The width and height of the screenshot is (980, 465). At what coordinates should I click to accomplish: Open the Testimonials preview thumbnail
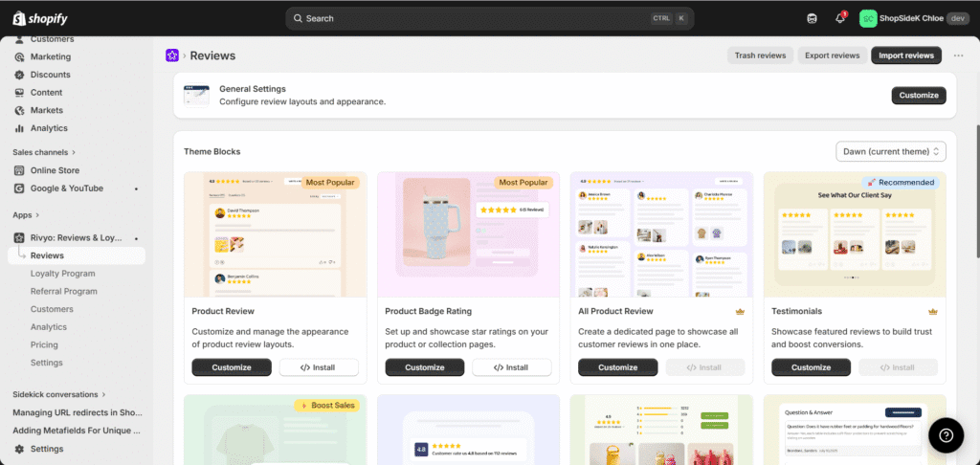pos(855,234)
